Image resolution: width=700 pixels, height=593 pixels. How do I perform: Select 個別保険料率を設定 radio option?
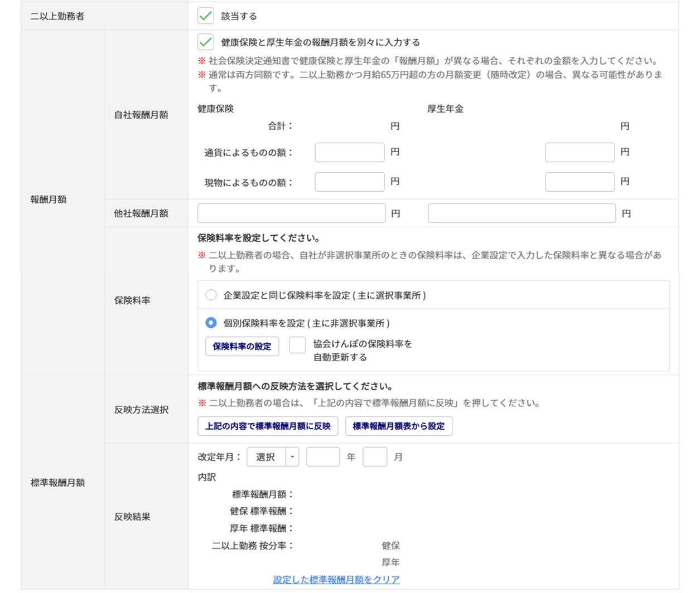tap(211, 323)
